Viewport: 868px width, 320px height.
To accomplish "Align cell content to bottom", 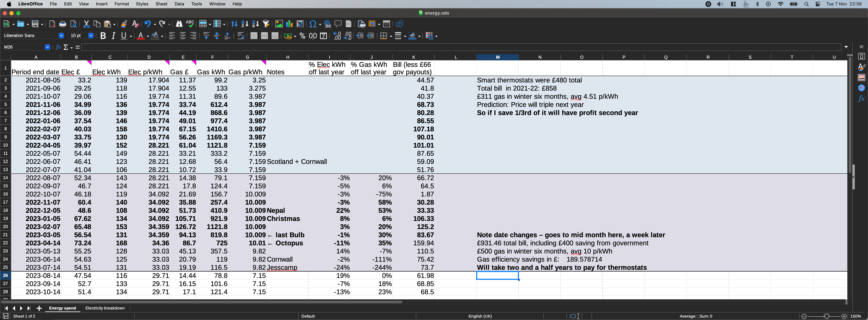I will [228, 36].
